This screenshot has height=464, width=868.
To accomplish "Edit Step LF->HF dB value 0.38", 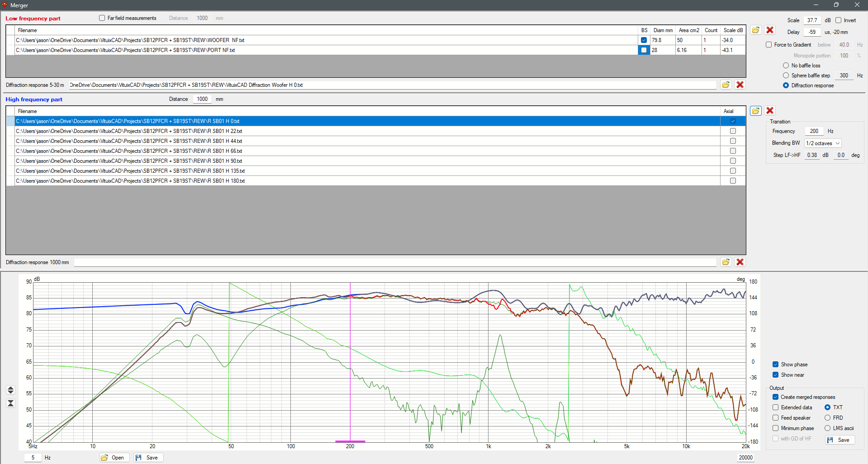I will (x=812, y=155).
